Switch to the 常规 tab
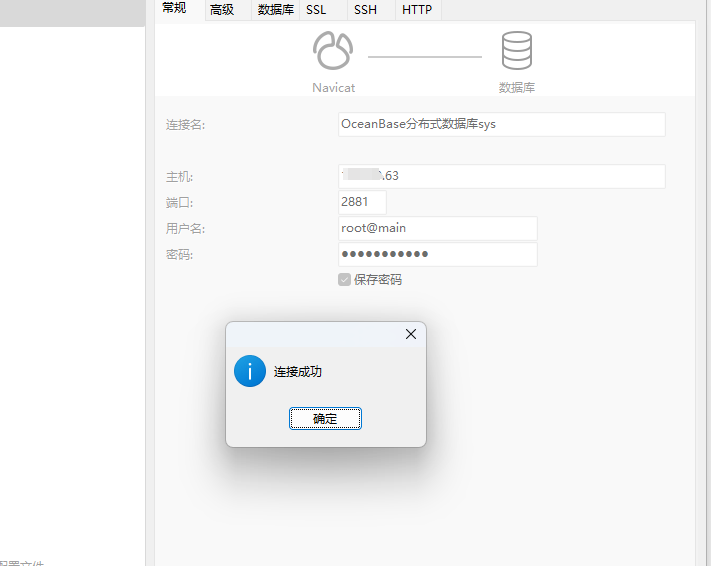Viewport: 711px width, 566px height. tap(174, 8)
